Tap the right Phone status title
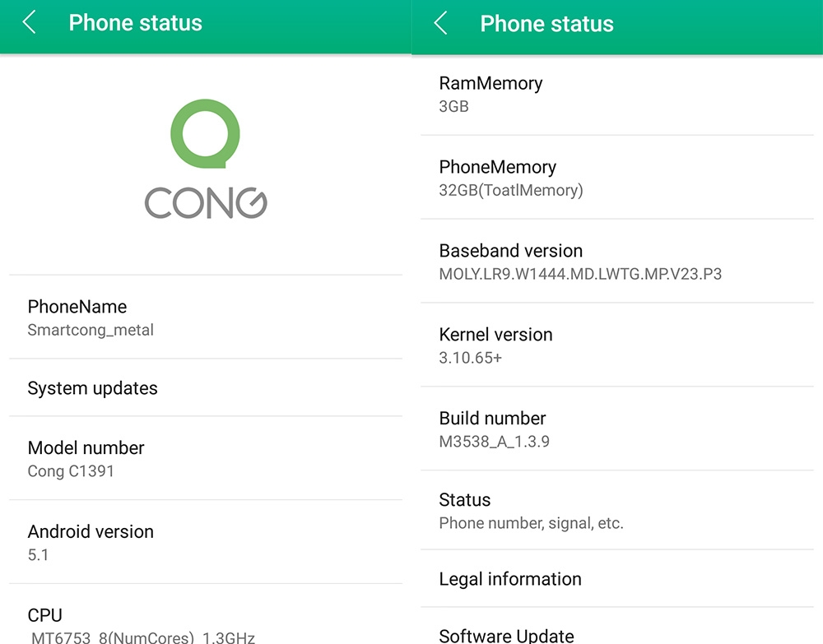823x644 pixels. [547, 23]
